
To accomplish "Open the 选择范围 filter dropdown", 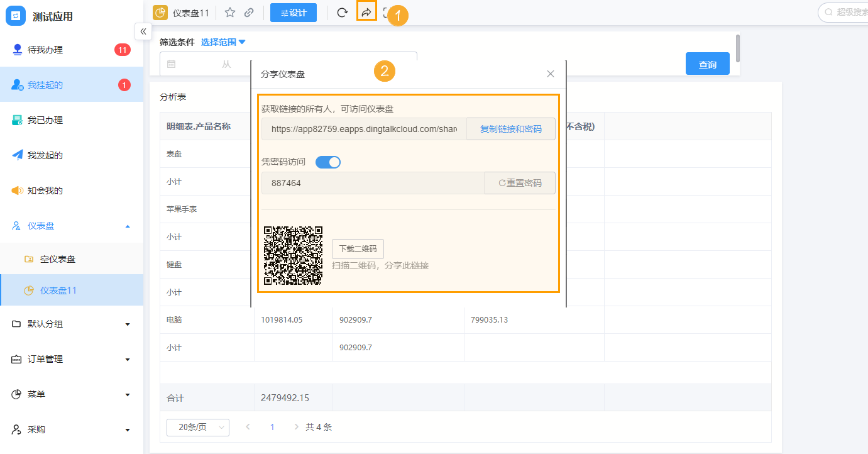I will pyautogui.click(x=223, y=42).
